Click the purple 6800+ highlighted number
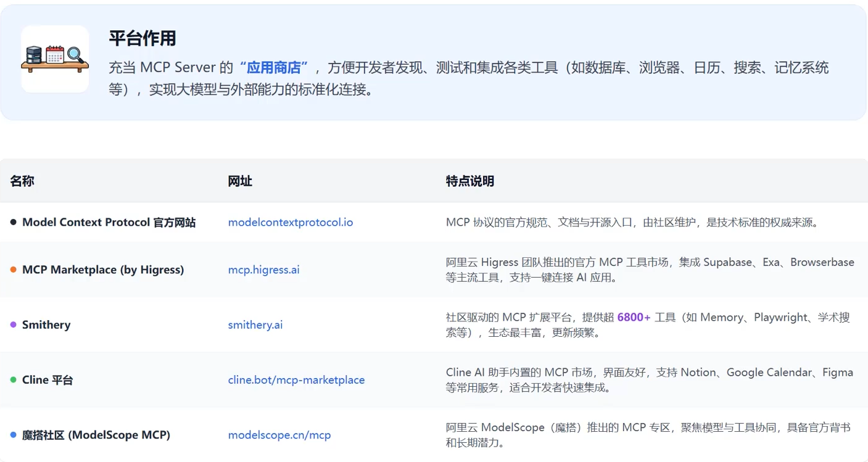Image resolution: width=868 pixels, height=462 pixels. [x=634, y=317]
